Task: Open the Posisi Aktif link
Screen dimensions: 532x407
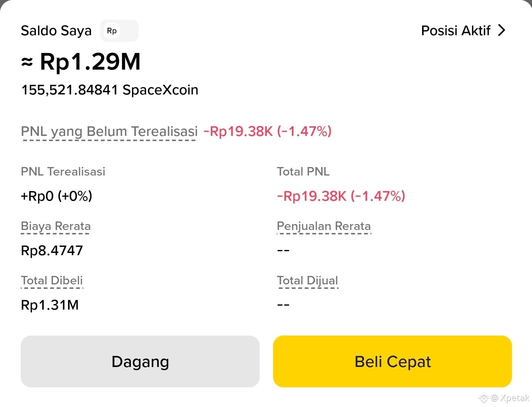Action: click(x=463, y=30)
